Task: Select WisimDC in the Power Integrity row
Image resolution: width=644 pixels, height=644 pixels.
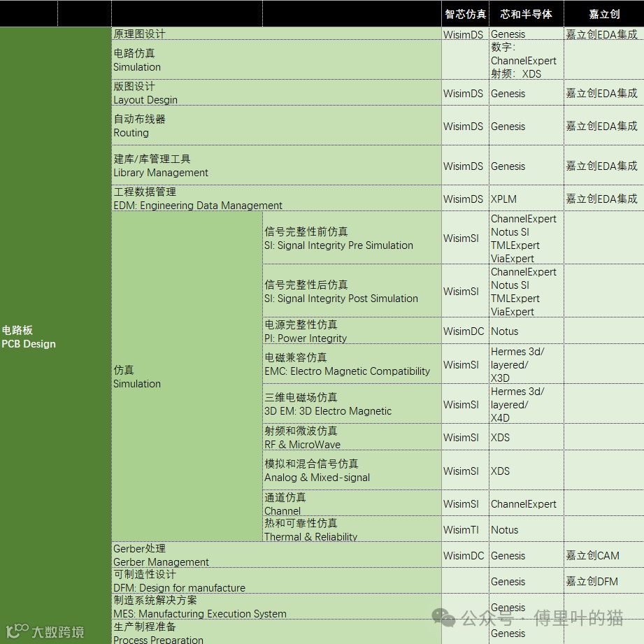Action: 464,331
